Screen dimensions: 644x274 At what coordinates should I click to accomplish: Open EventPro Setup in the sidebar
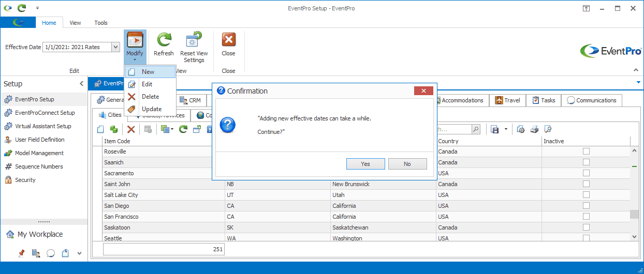tap(44, 99)
